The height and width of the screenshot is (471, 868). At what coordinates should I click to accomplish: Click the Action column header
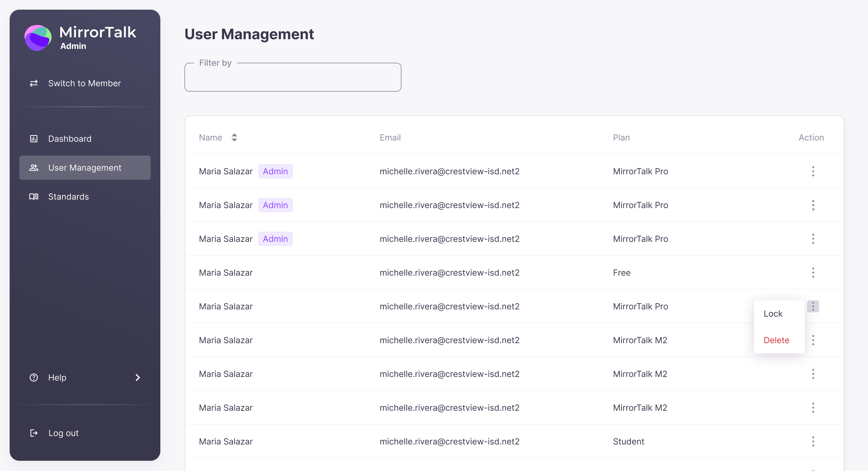coord(811,137)
